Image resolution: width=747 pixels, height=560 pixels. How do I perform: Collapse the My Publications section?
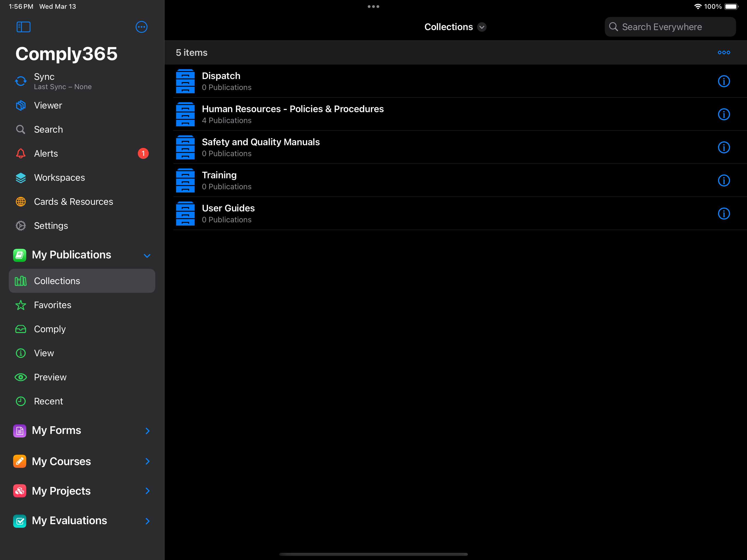tap(147, 256)
